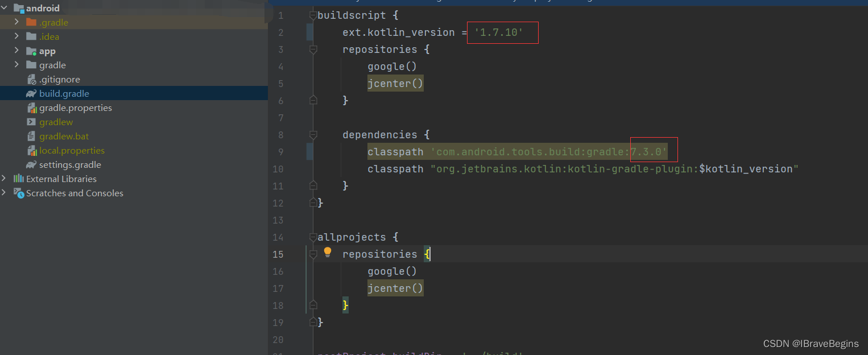Select the highlighted kotlin_version value

pos(498,32)
